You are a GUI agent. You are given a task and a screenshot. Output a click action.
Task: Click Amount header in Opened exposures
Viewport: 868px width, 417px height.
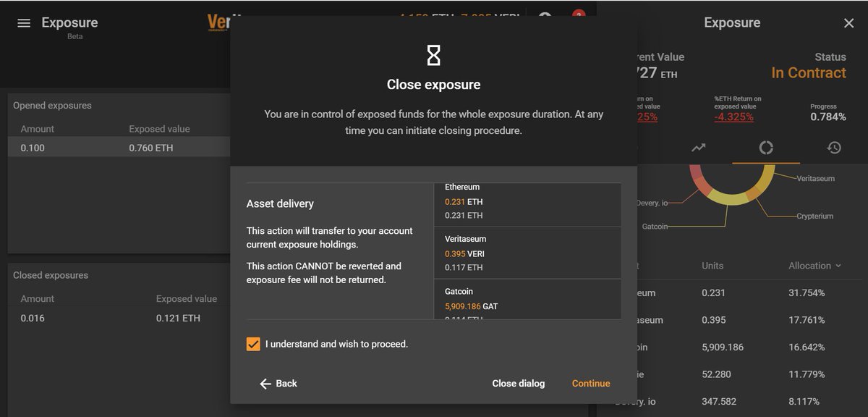pyautogui.click(x=38, y=129)
